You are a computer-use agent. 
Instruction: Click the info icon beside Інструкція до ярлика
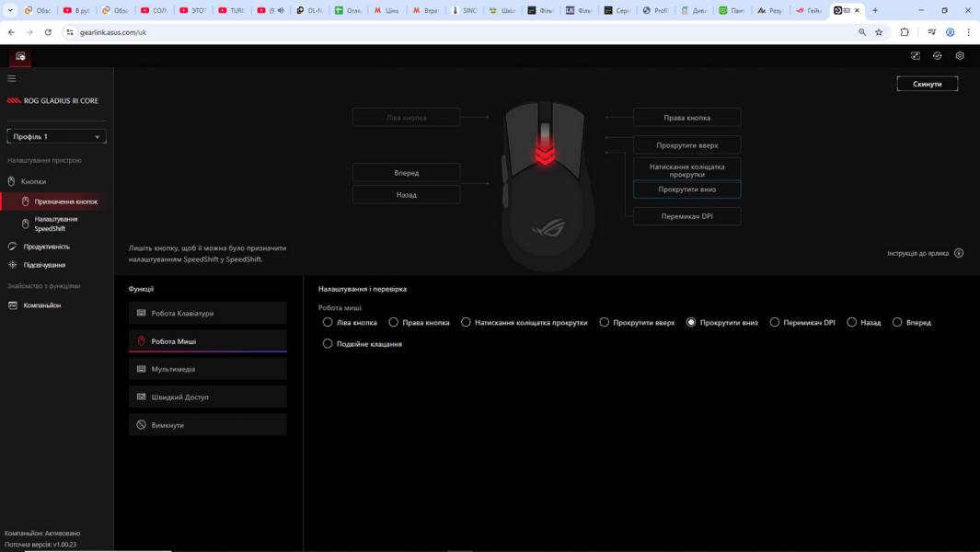tap(958, 251)
